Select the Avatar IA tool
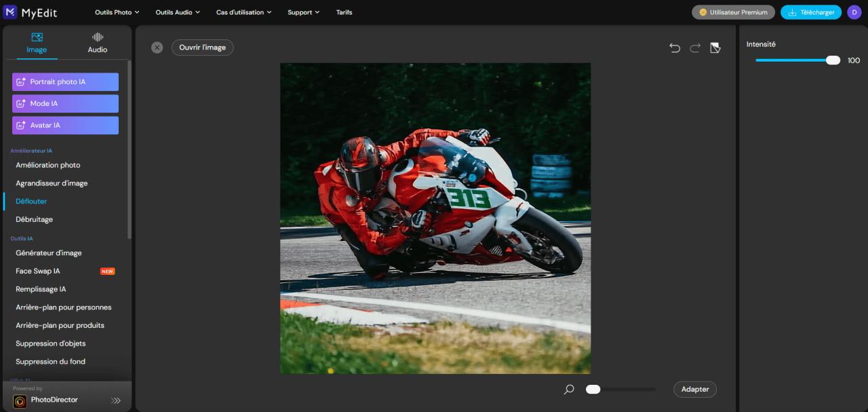This screenshot has width=868, height=412. 65,125
